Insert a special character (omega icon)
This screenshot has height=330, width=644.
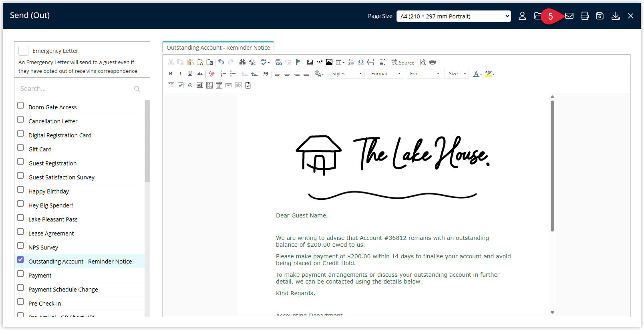(x=361, y=62)
